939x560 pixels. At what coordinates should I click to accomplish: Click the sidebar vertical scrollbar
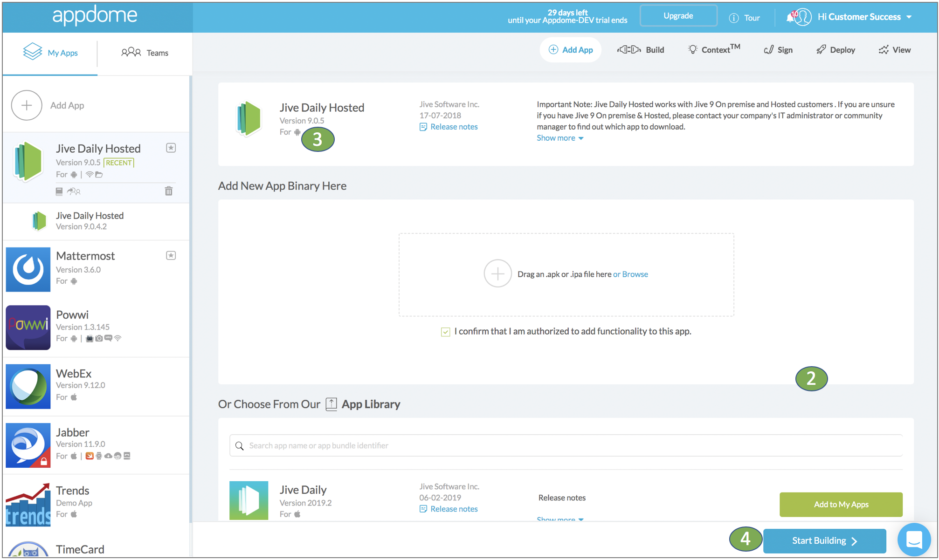point(190,298)
